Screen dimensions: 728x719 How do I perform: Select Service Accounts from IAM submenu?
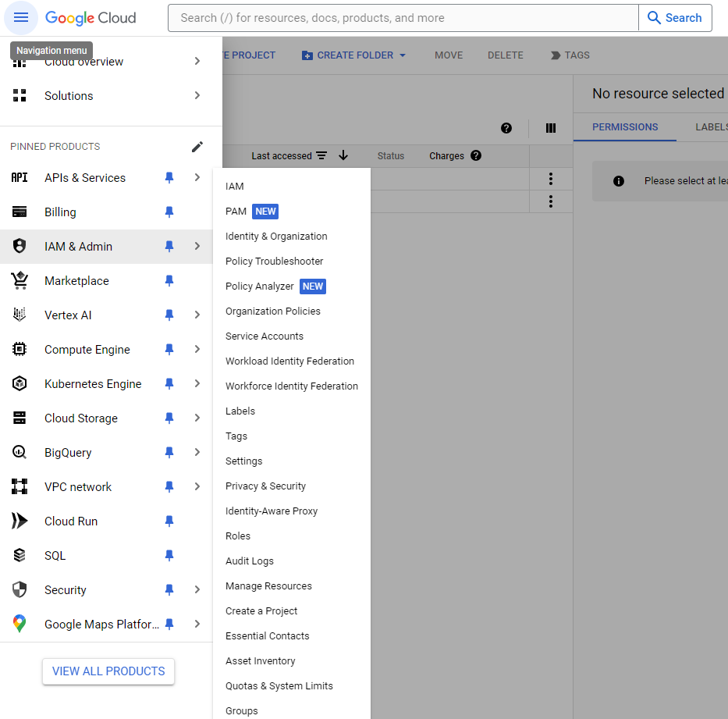click(265, 336)
